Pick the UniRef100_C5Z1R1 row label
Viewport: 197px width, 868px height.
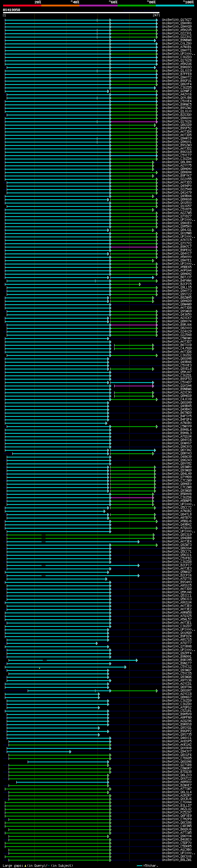(176, 711)
